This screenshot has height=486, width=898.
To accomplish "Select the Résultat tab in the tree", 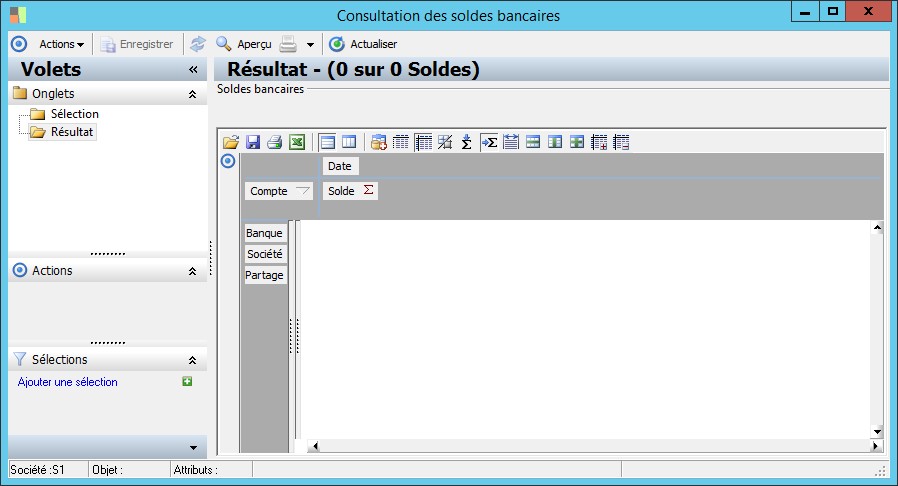I will click(72, 132).
